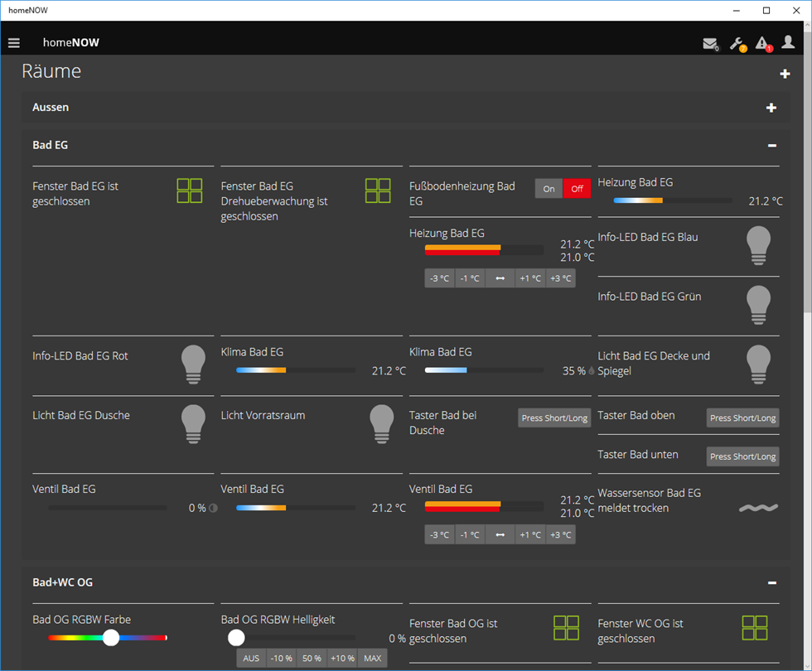Expand the Aussen room section
Image resolution: width=812 pixels, height=671 pixels.
tap(771, 108)
